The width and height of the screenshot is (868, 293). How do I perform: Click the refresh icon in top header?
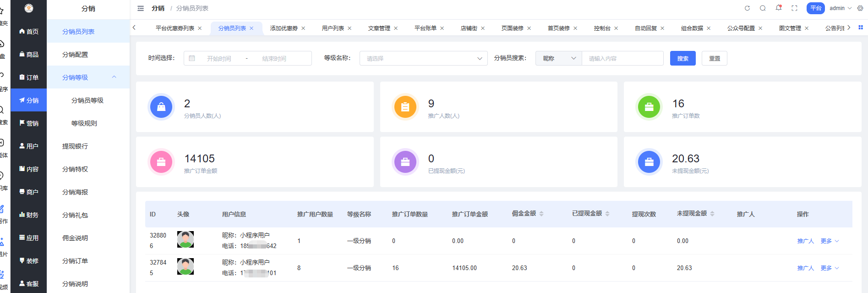(x=747, y=8)
